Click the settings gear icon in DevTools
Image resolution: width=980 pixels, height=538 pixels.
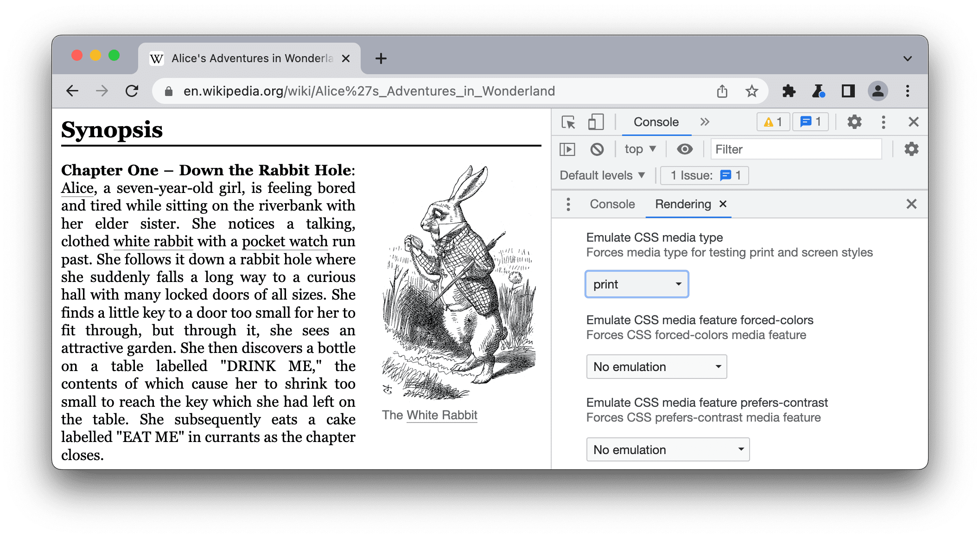(854, 122)
